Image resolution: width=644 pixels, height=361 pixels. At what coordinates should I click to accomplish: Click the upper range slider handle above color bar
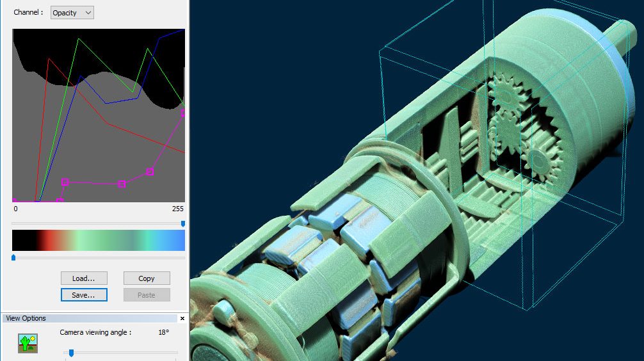(183, 223)
